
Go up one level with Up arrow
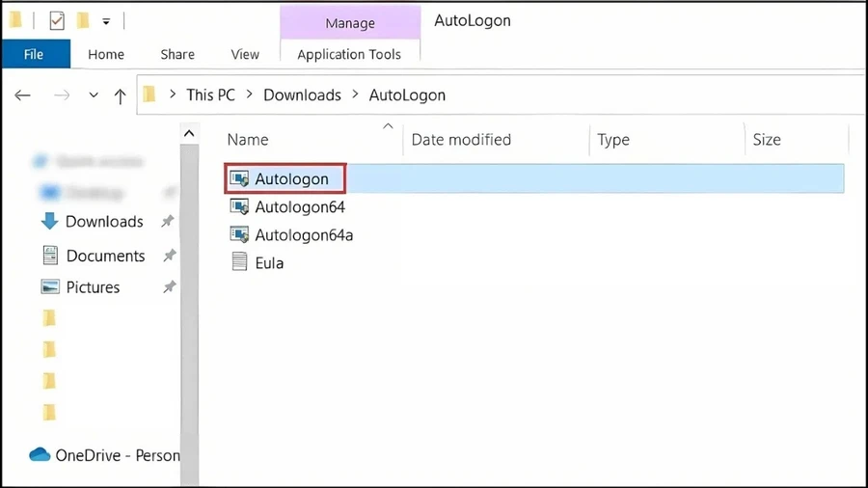click(121, 96)
